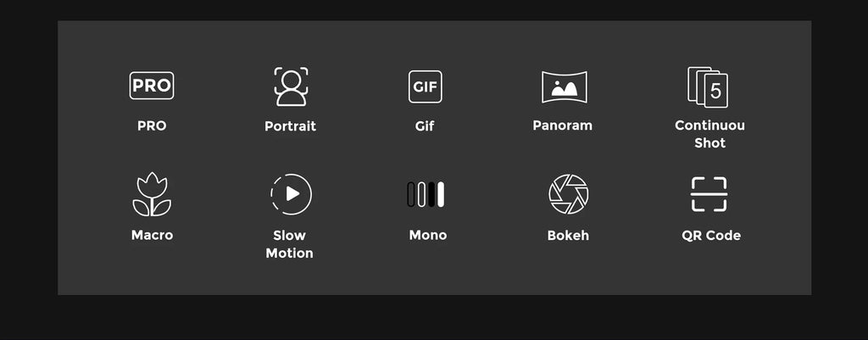The width and height of the screenshot is (868, 340).
Task: Select the PRO mode icon
Action: click(x=152, y=86)
